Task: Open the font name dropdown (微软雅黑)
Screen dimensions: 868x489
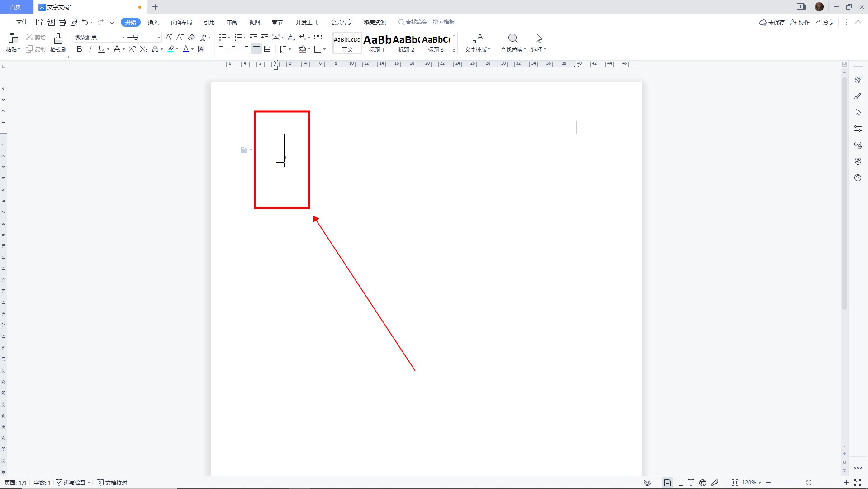Action: point(123,37)
